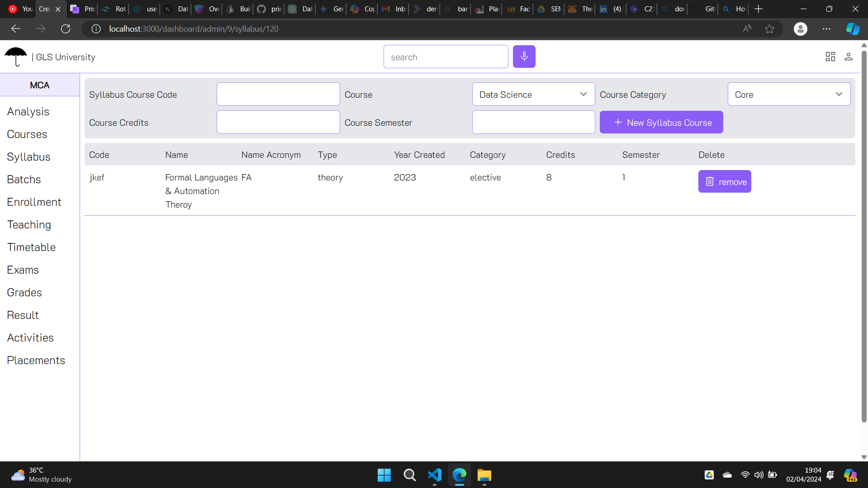Click the microphone voice search button
This screenshot has height=488, width=868.
[524, 57]
